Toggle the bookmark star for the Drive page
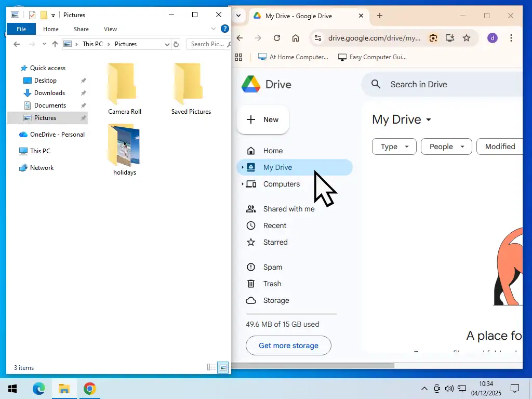 pos(466,38)
